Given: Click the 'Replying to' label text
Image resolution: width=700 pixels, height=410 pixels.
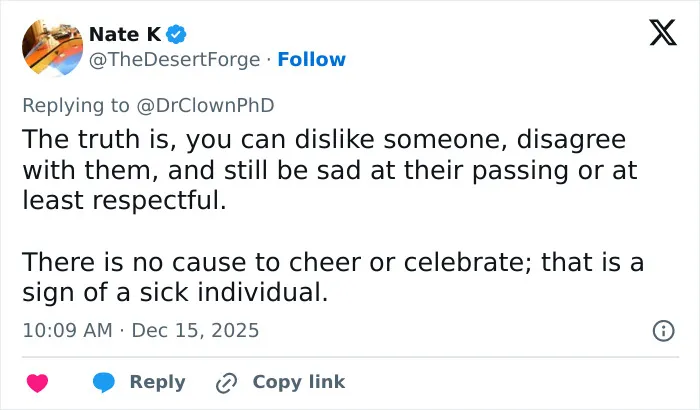Looking at the screenshot, I should 76,106.
